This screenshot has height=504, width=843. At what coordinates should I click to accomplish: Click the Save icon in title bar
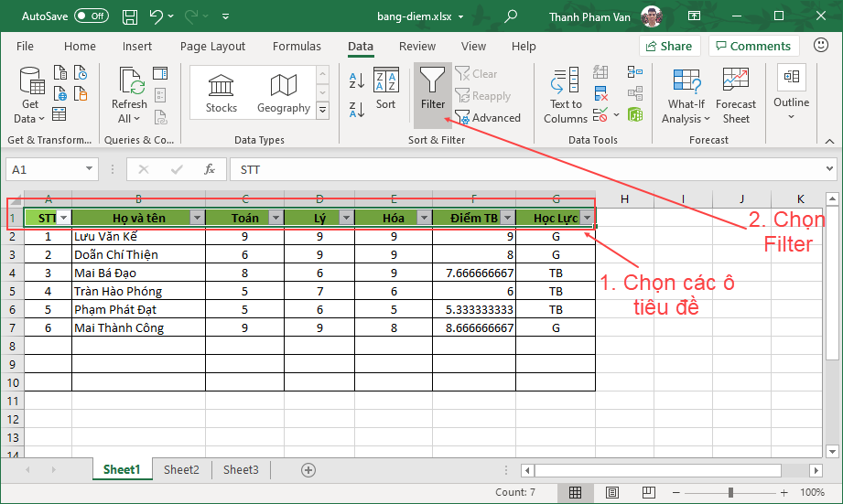[x=130, y=16]
